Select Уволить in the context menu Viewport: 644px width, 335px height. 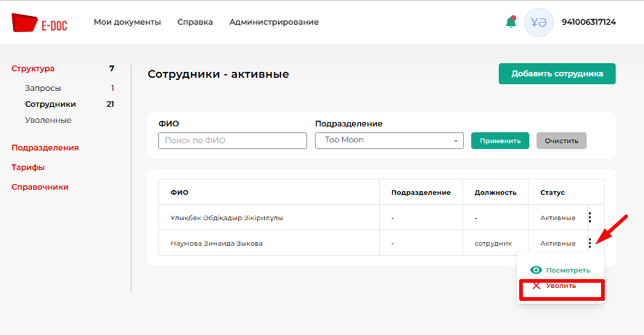coord(560,286)
